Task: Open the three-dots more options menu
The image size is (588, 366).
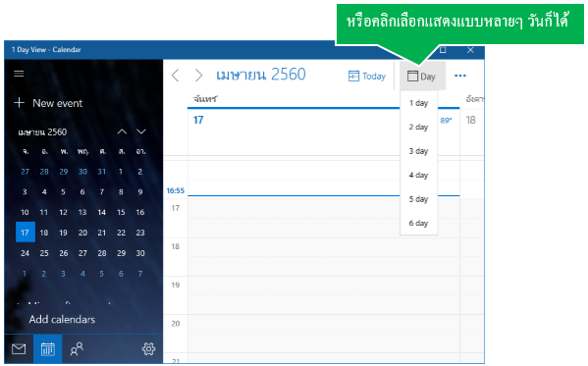Action: 460,76
